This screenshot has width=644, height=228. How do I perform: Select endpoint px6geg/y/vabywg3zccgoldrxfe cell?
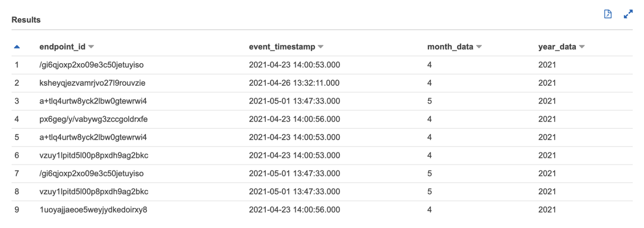click(x=94, y=119)
